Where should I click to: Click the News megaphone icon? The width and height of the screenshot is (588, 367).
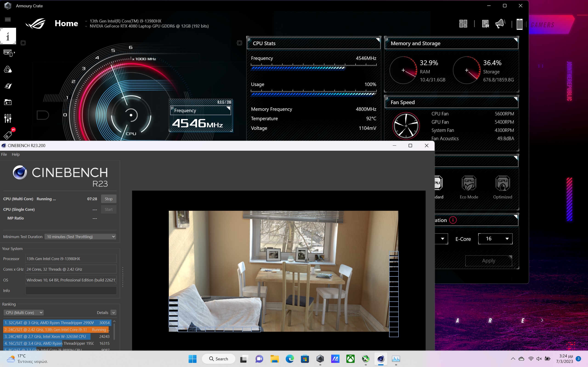[x=500, y=24]
